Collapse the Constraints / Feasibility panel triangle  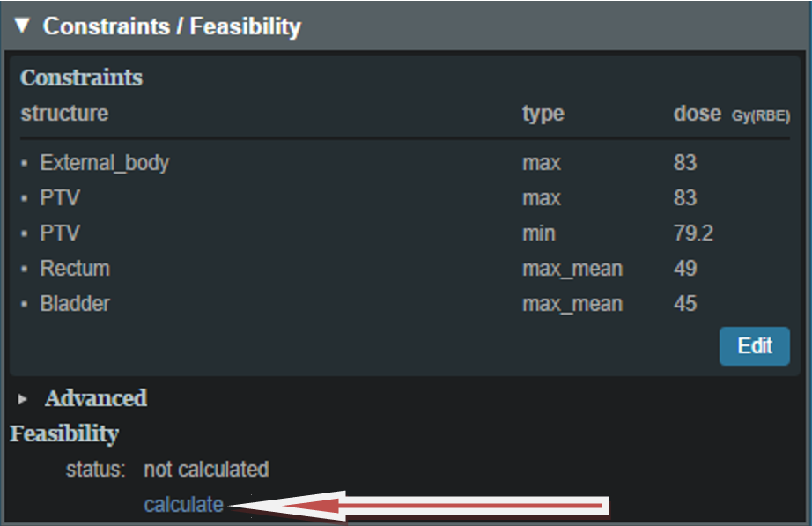[x=23, y=26]
